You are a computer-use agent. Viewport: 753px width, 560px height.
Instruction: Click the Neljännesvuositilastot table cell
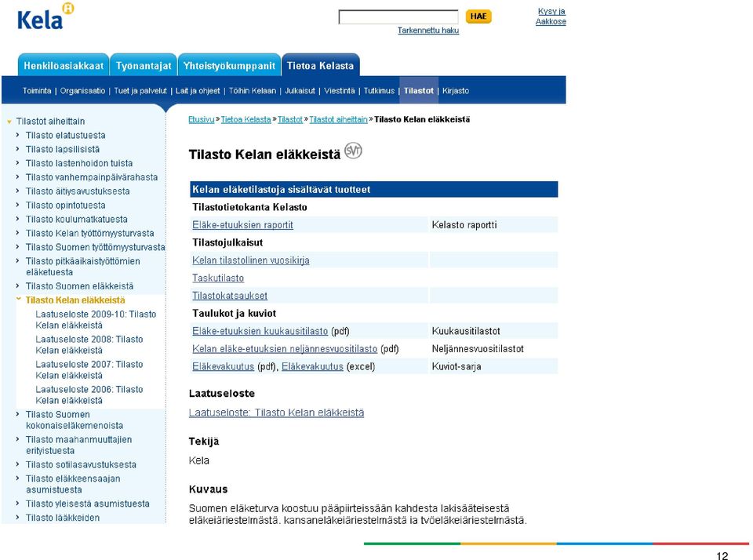[493, 349]
